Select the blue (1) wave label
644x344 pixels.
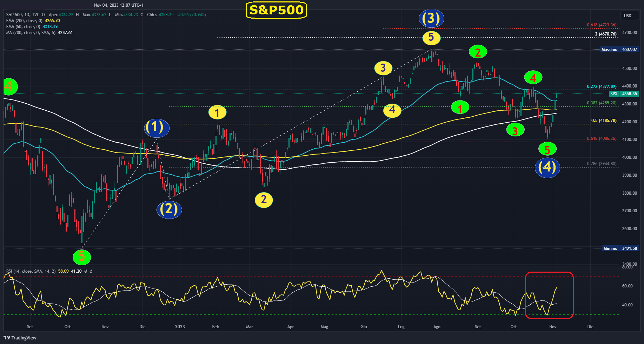[157, 128]
